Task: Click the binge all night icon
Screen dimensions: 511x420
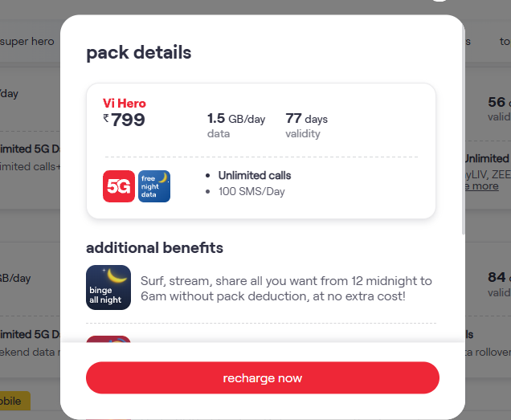Action: 108,287
